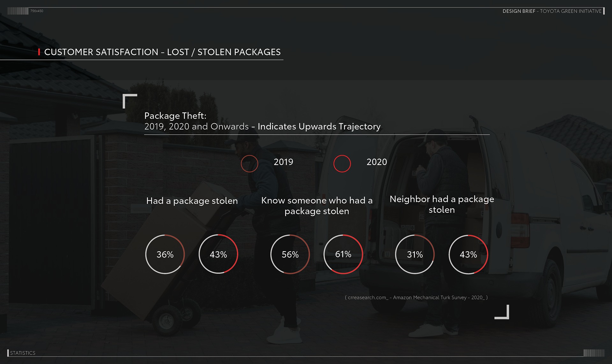Click the bottom-right corner bracket of the frame
The image size is (612, 364).
coord(502,312)
